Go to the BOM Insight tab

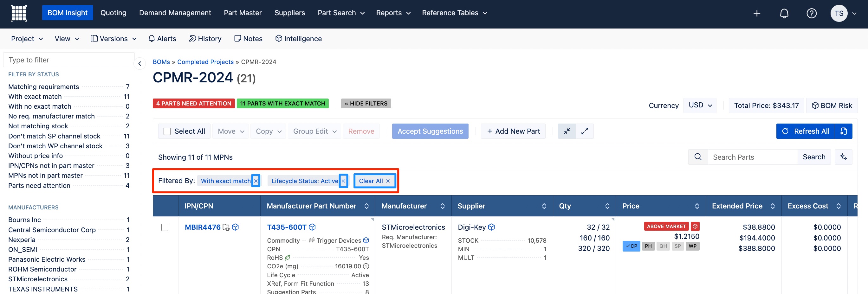pyautogui.click(x=68, y=13)
